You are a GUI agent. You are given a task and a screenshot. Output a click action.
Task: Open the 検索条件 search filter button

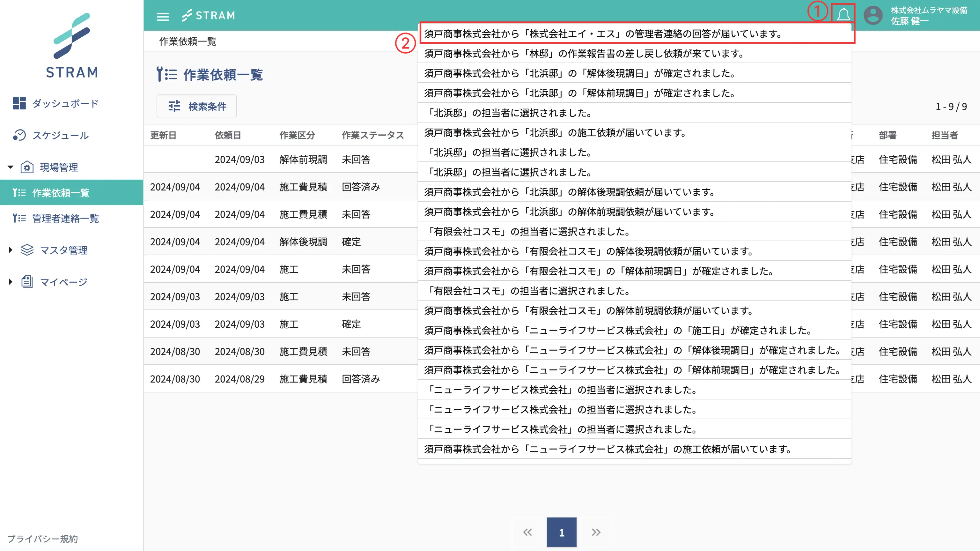coord(196,106)
